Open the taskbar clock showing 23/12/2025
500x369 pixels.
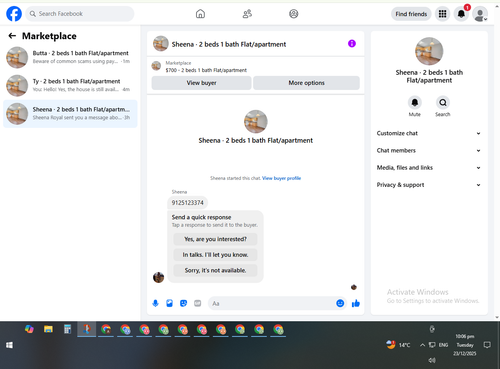point(465,345)
